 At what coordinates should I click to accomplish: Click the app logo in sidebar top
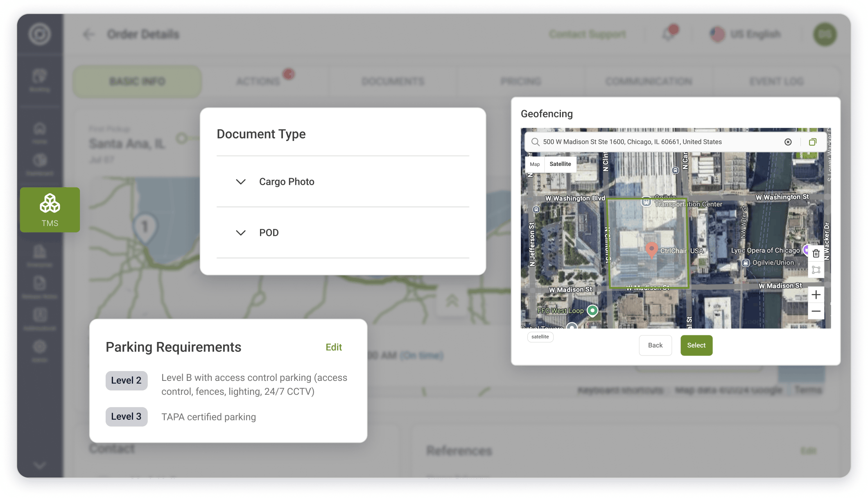tap(40, 34)
